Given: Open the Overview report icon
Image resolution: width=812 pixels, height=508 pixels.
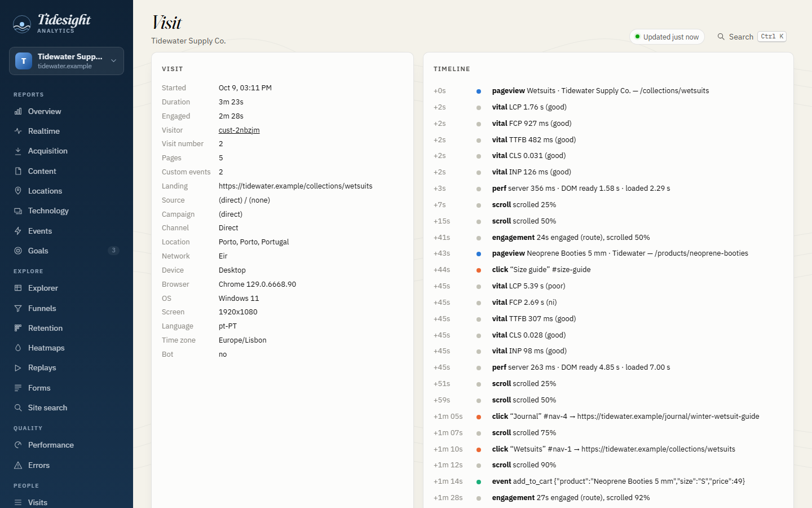Looking at the screenshot, I should pyautogui.click(x=18, y=111).
